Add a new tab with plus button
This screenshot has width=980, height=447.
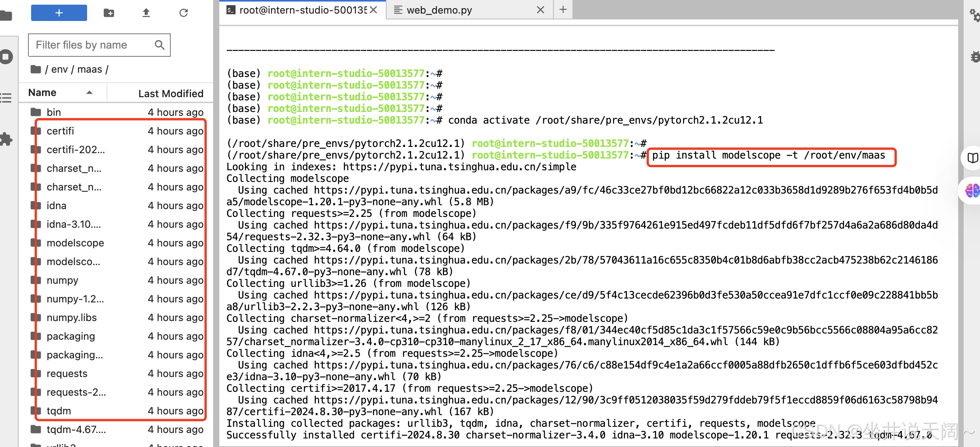click(563, 10)
